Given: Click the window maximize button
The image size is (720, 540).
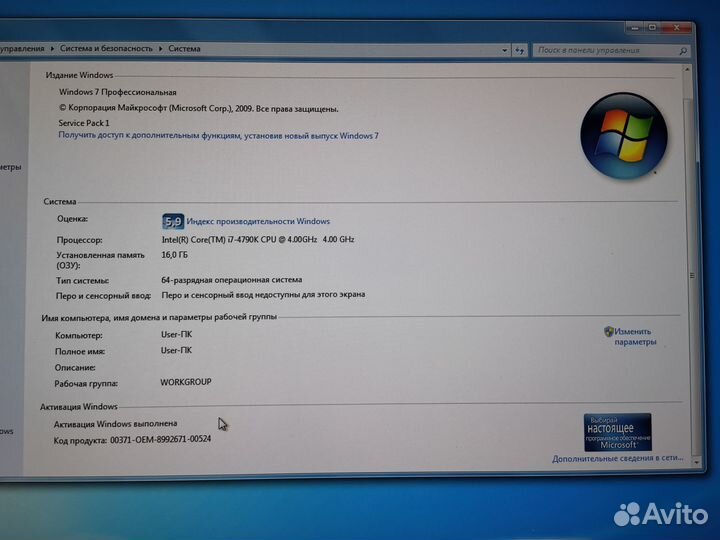Looking at the screenshot, I should coord(652,28).
